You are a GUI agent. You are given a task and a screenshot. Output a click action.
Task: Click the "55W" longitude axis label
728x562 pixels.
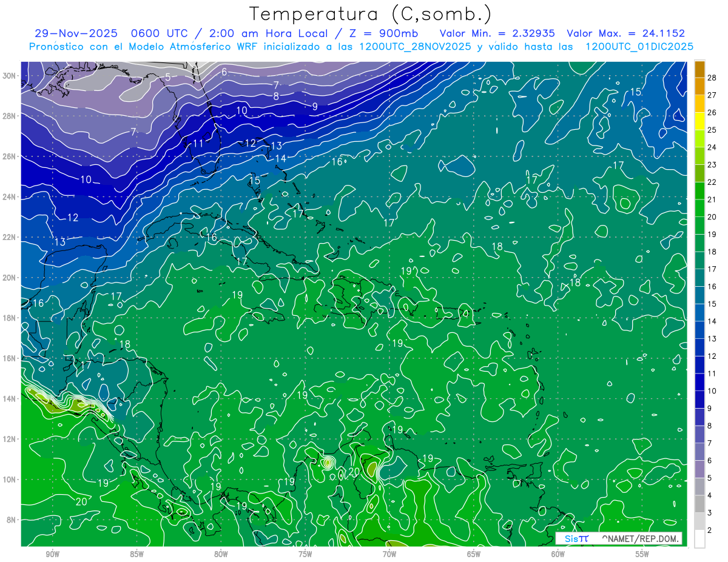click(643, 554)
